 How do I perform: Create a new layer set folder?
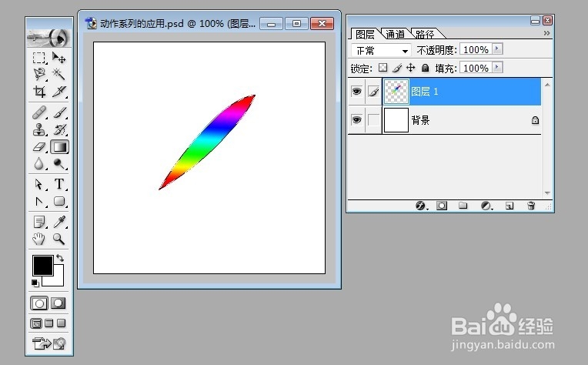tap(463, 206)
